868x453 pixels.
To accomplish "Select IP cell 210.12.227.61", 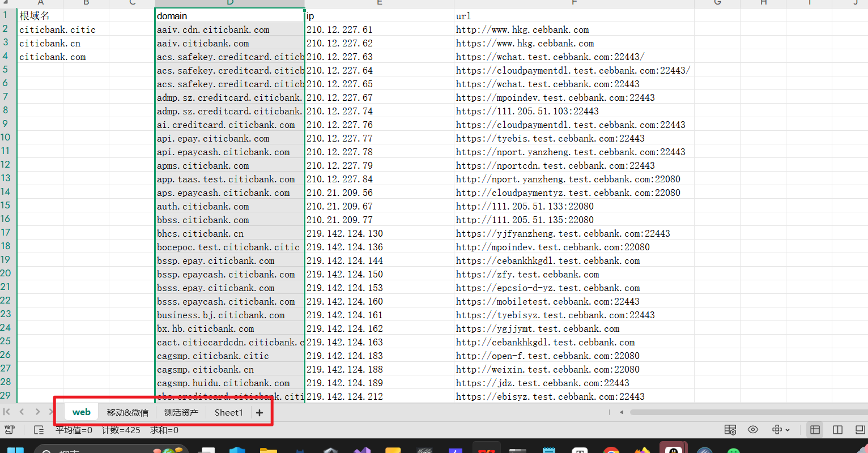I will (380, 29).
